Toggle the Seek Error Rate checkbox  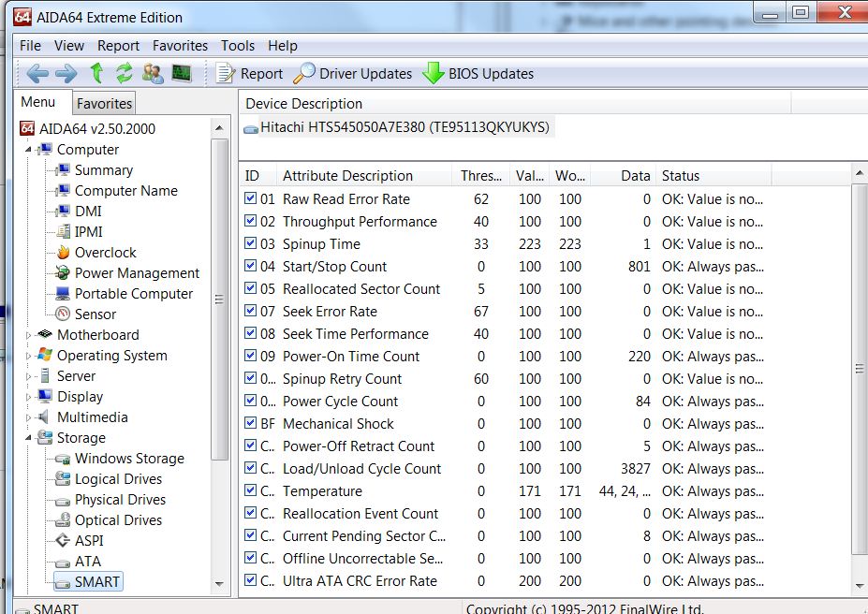pyautogui.click(x=250, y=311)
